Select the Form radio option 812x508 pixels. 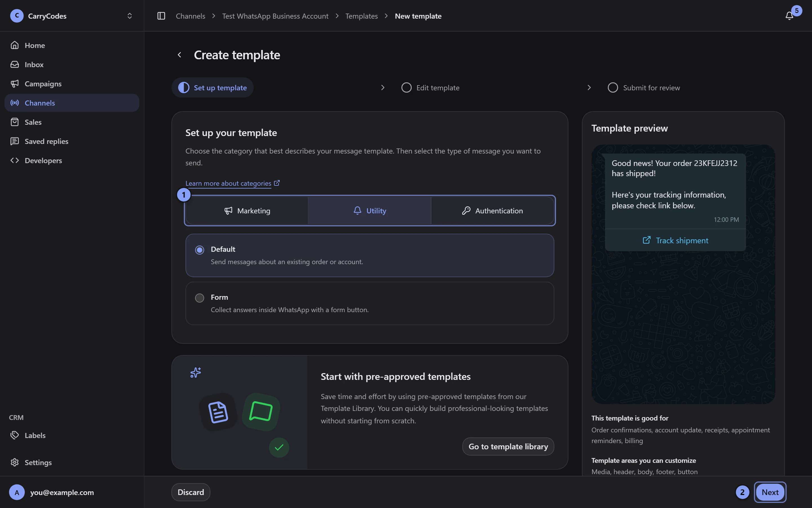pos(200,298)
